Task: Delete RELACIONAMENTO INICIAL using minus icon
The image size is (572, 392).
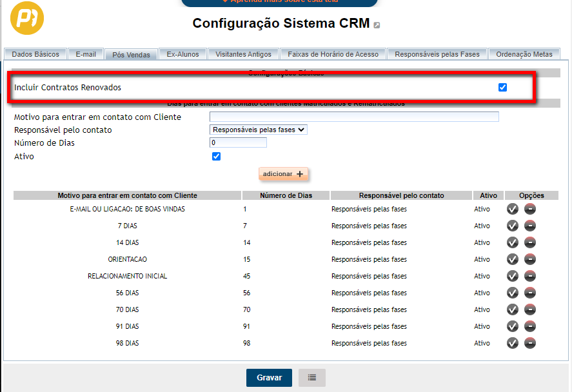Action: pos(530,276)
